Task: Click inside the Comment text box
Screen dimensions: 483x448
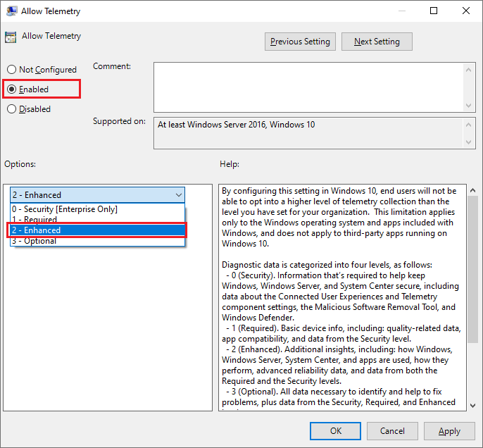Action: click(x=306, y=86)
